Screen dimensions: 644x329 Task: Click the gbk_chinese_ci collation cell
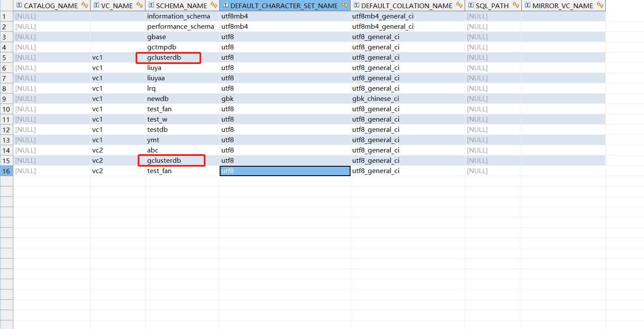408,99
